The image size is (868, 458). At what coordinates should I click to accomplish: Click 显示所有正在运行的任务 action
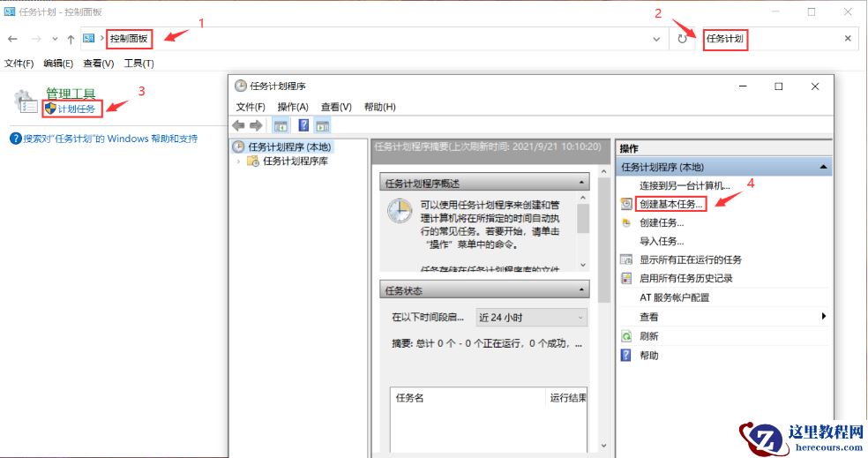point(691,259)
